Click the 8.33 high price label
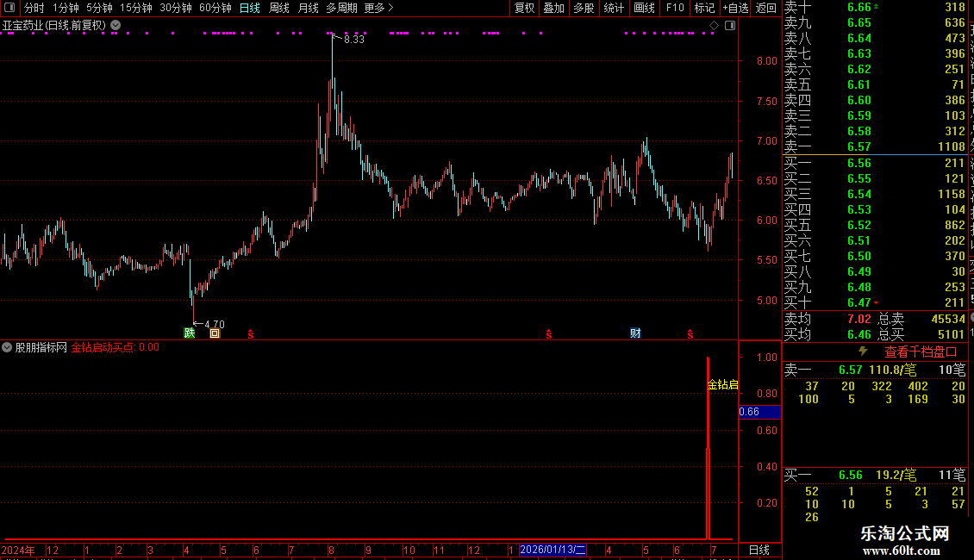Image resolution: width=974 pixels, height=560 pixels. point(354,39)
